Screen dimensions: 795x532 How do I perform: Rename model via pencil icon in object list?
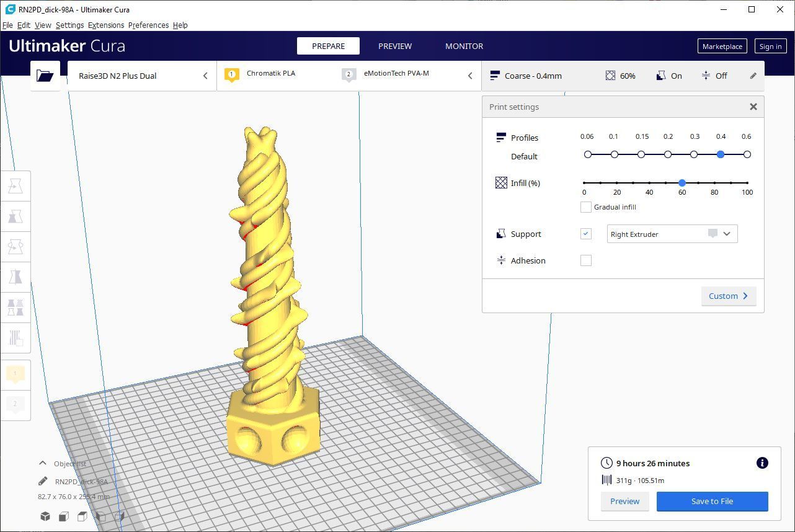click(x=43, y=481)
